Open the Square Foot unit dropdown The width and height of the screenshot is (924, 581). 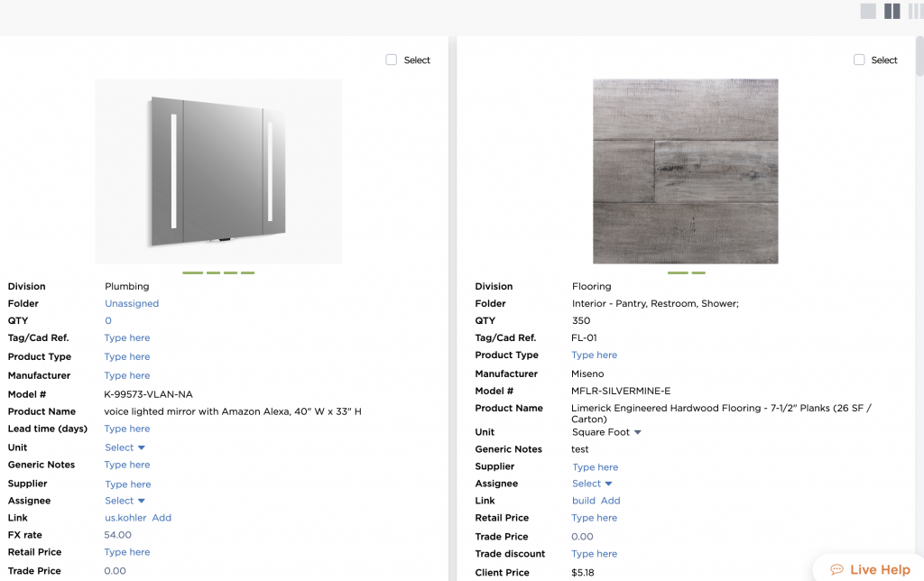tap(605, 431)
